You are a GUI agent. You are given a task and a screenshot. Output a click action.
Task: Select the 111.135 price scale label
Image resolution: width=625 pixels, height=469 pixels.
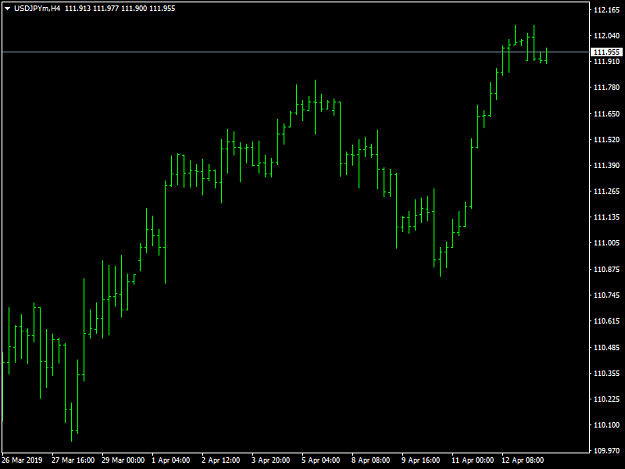click(x=607, y=217)
